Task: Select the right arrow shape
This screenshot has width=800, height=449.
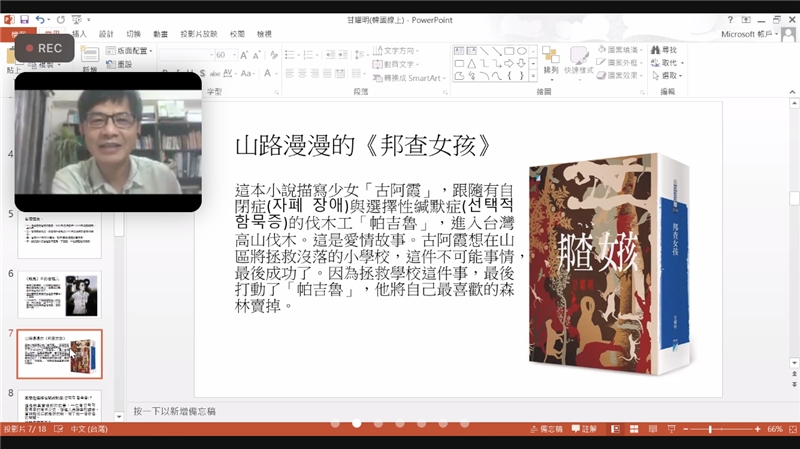Action: coord(509,64)
